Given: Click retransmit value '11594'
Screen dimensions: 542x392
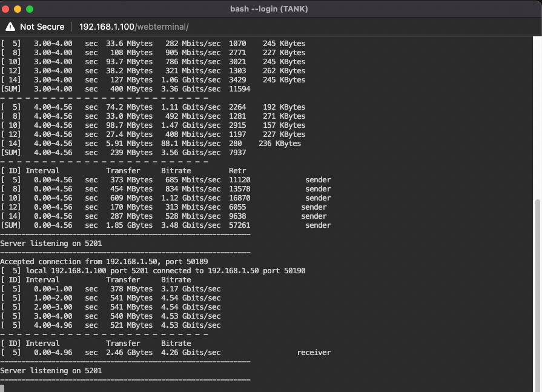Looking at the screenshot, I should tap(240, 89).
